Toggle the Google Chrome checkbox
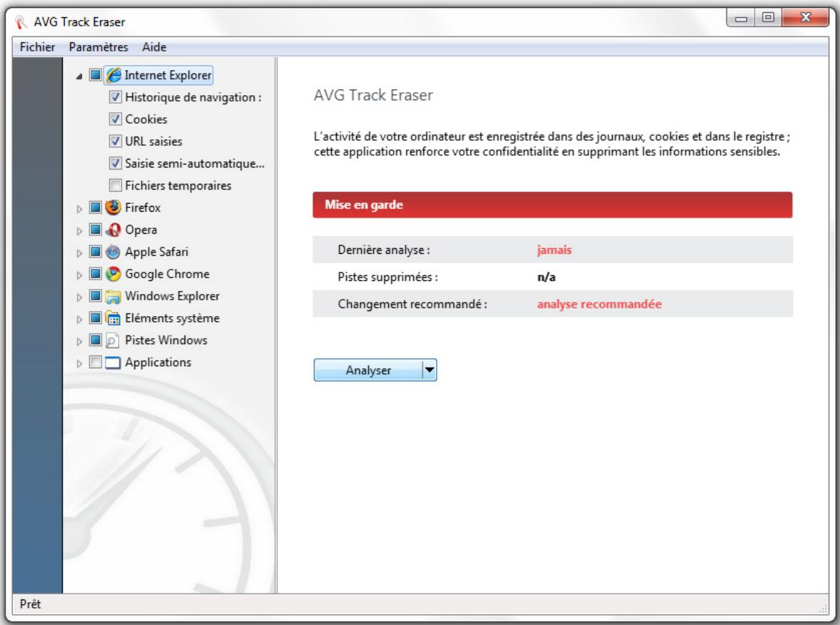 (x=95, y=273)
